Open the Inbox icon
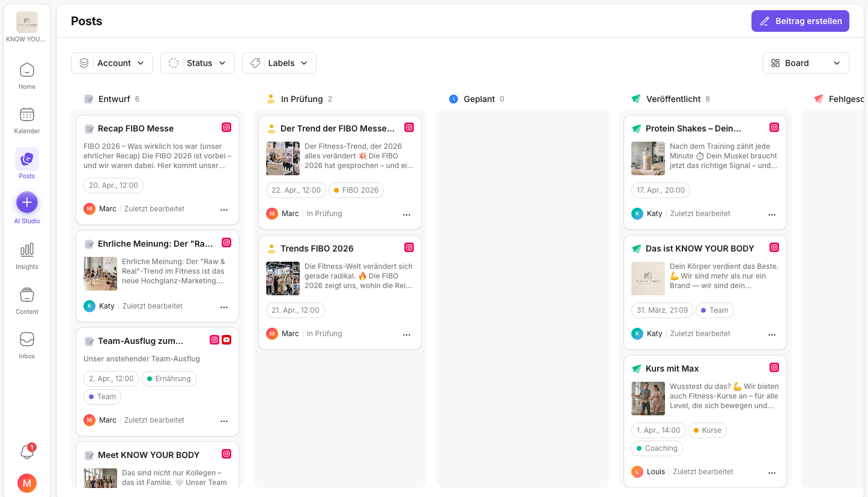The height and width of the screenshot is (497, 868). (x=27, y=345)
